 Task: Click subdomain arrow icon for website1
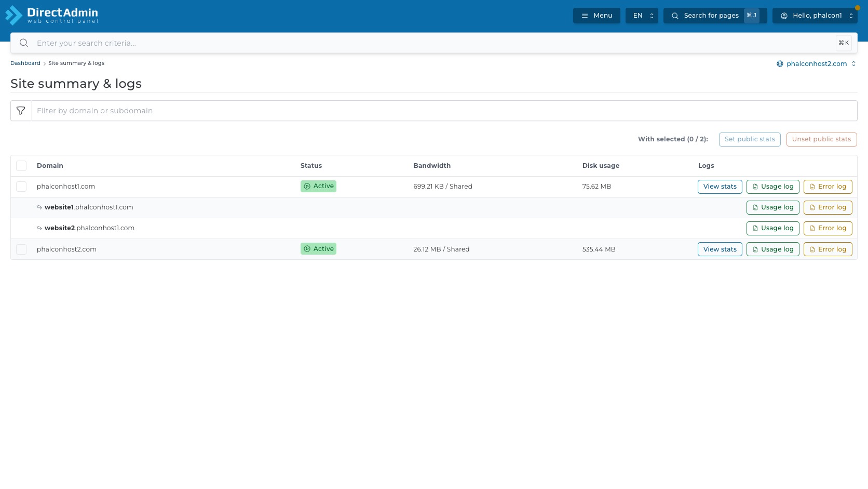click(39, 207)
